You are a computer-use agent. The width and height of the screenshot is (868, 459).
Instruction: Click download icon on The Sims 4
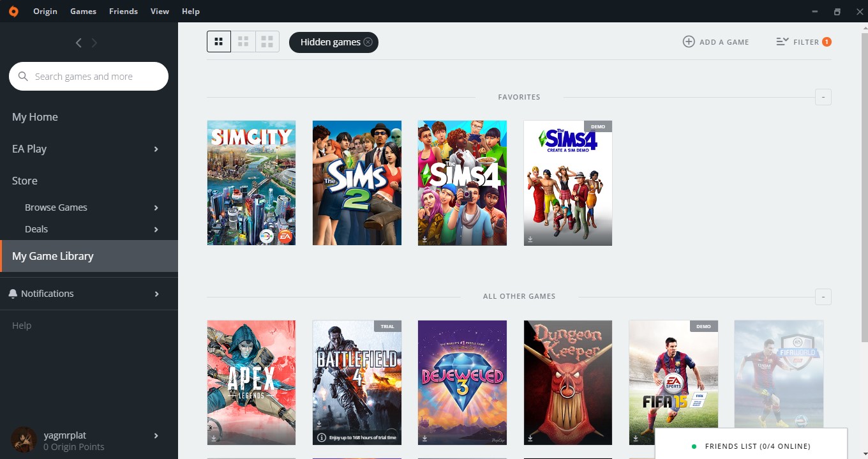[x=425, y=239]
